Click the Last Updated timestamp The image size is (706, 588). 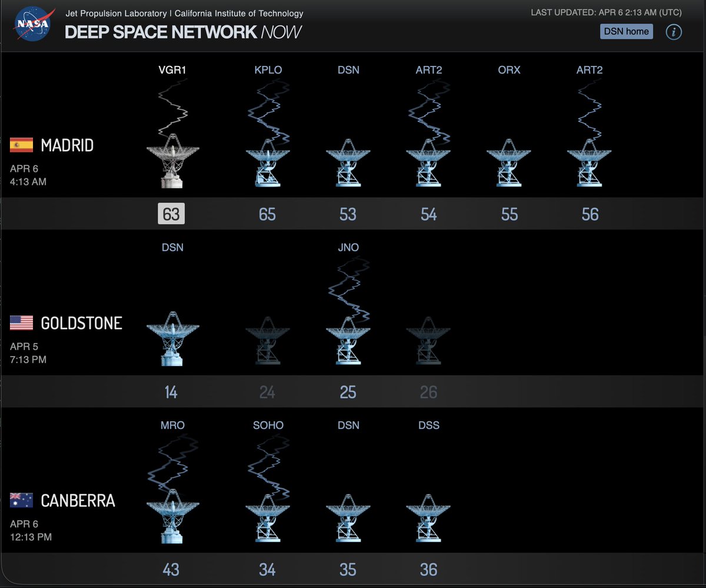coord(607,12)
